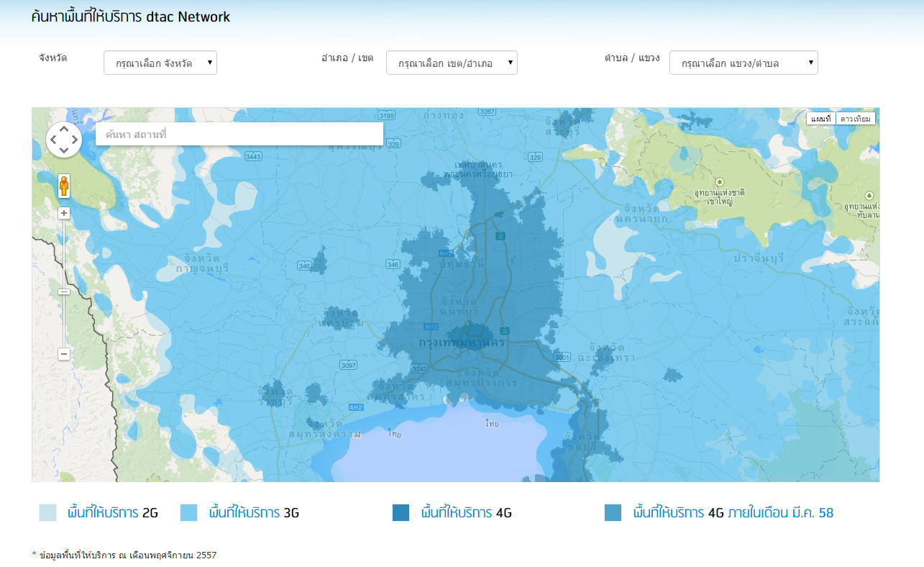Image resolution: width=924 pixels, height=567 pixels.
Task: Pan the map left with the arrow control
Action: [x=53, y=140]
